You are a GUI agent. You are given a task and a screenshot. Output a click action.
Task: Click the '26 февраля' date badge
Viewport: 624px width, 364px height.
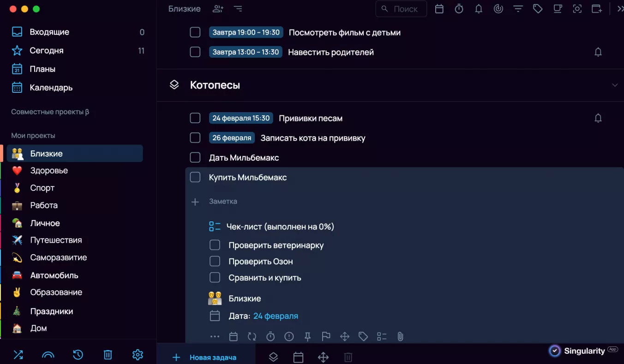pos(232,137)
